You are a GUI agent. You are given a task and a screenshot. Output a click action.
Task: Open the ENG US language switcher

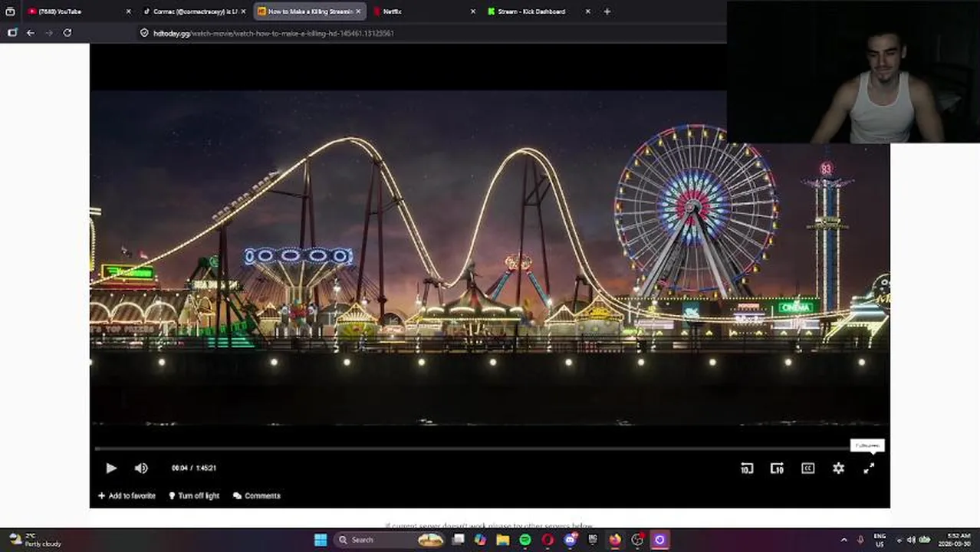[880, 540]
